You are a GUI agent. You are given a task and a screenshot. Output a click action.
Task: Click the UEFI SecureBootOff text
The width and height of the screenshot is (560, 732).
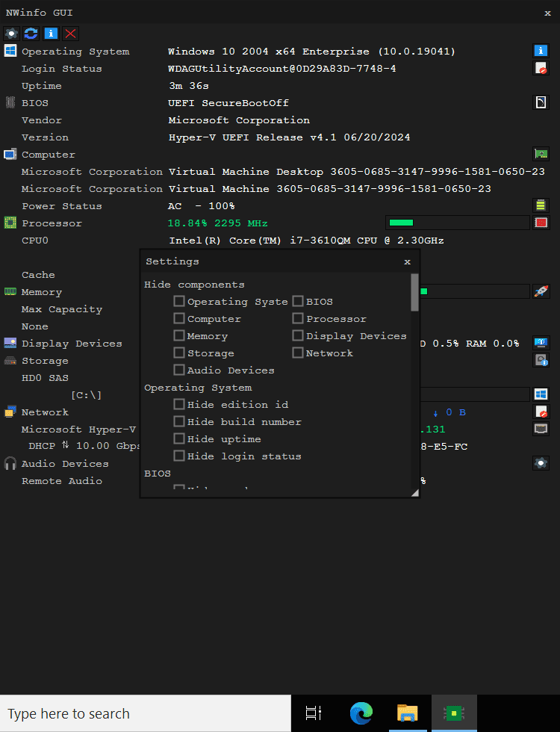[228, 103]
